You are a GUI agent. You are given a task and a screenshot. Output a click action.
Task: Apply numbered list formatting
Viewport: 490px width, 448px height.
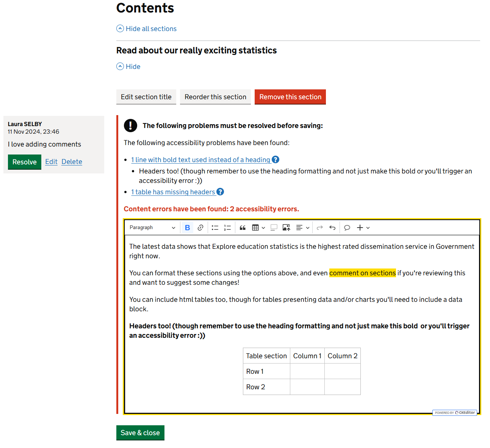(227, 228)
